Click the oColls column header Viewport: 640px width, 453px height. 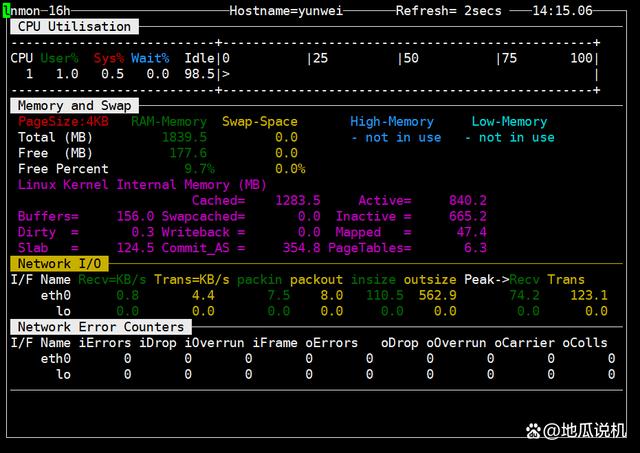click(585, 343)
